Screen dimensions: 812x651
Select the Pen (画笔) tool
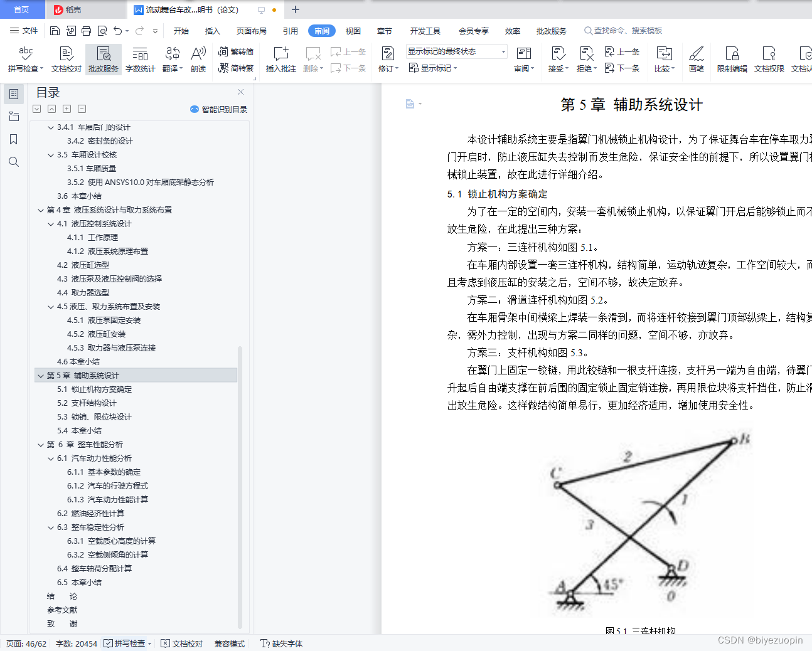pos(697,60)
